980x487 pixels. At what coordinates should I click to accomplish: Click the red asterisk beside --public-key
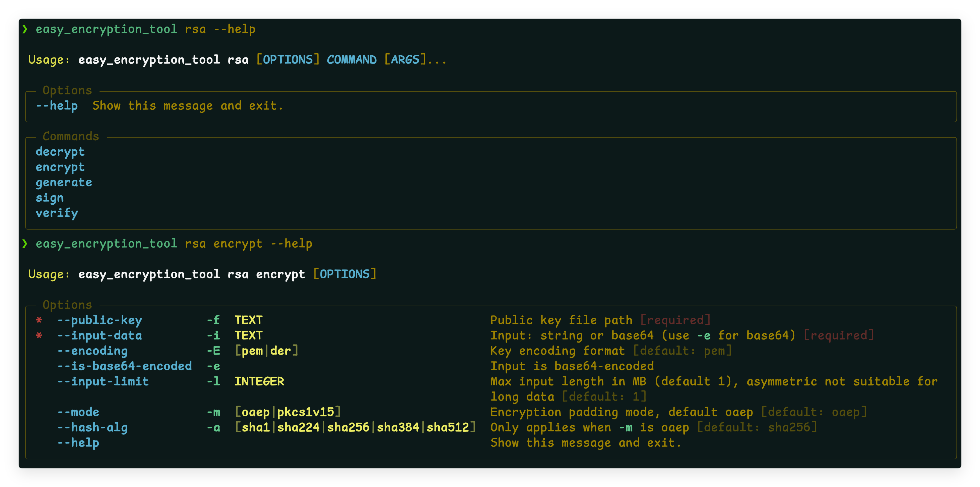pos(39,320)
